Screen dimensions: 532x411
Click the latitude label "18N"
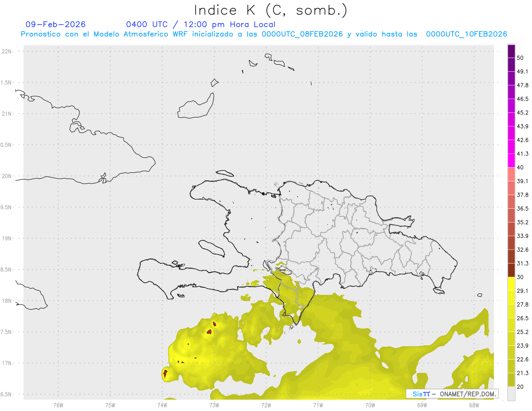[7, 301]
